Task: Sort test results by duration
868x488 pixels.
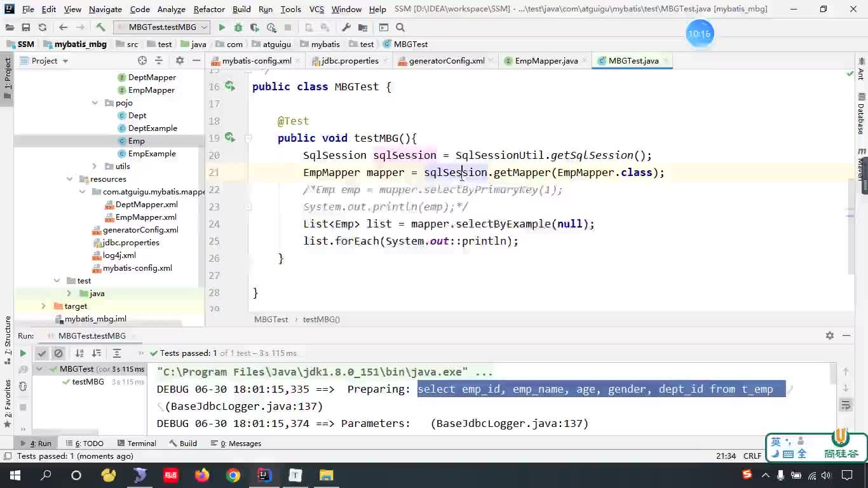Action: pos(96,353)
